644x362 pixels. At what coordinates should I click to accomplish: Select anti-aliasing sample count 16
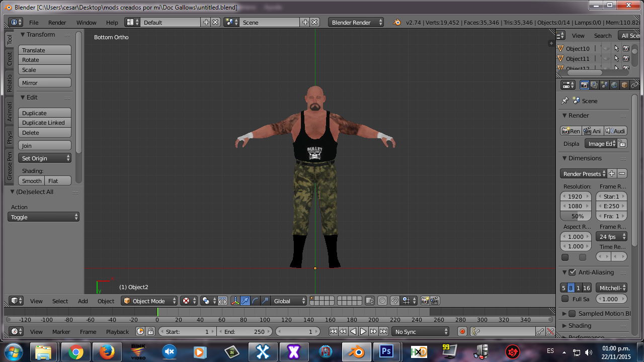(x=587, y=288)
